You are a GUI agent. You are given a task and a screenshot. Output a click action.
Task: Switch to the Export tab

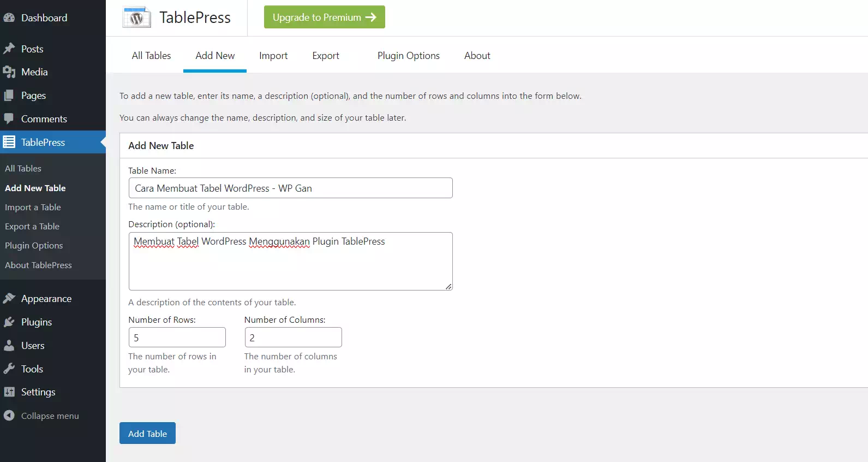(326, 56)
